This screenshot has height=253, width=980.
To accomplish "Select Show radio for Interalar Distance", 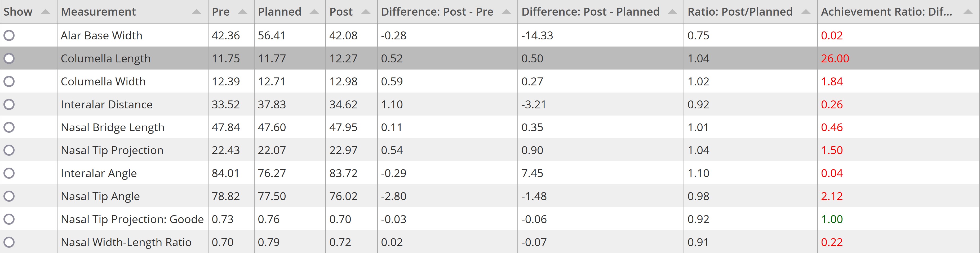I will pyautogui.click(x=9, y=104).
